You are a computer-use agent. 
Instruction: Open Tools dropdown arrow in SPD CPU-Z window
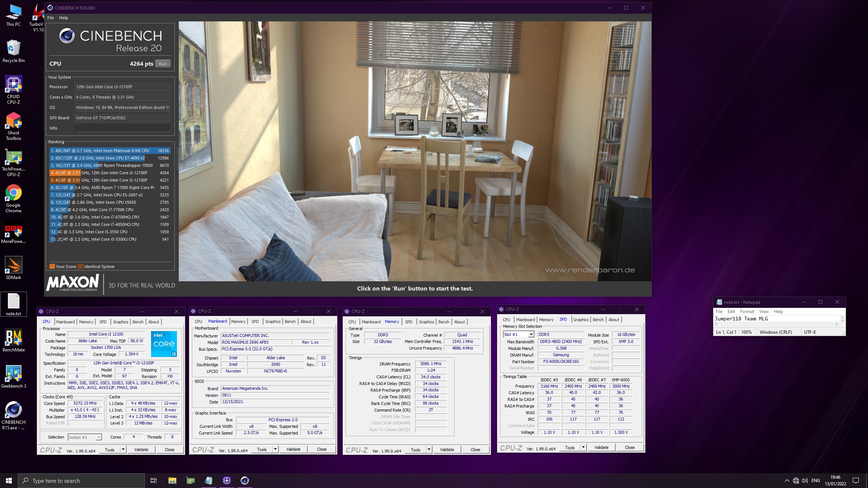click(584, 447)
